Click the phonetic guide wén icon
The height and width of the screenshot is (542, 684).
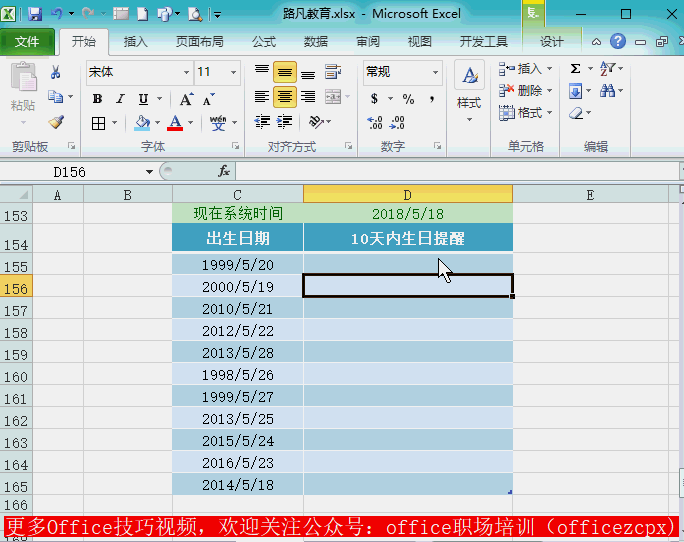[218, 123]
